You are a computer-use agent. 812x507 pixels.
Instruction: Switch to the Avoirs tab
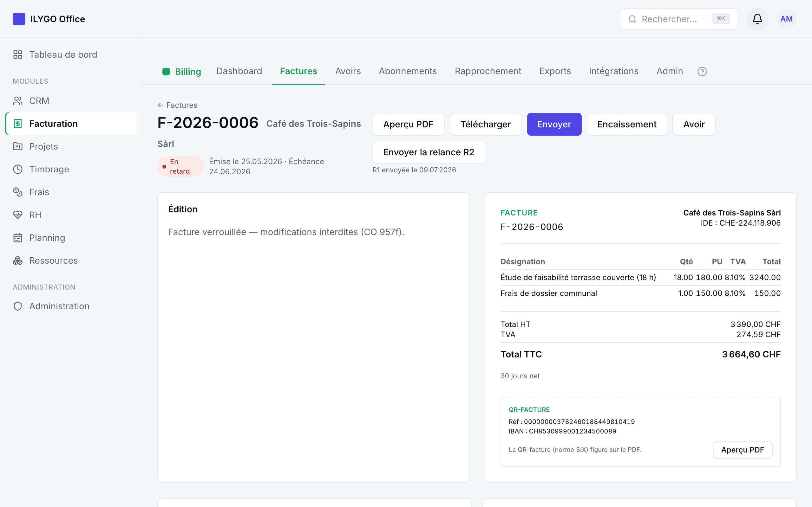click(348, 71)
